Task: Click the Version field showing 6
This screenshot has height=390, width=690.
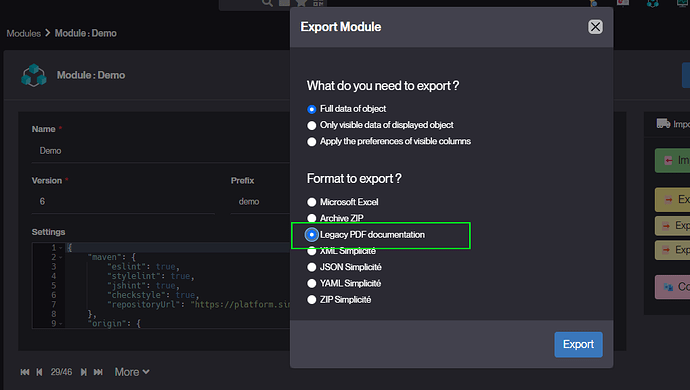Action: (123, 202)
